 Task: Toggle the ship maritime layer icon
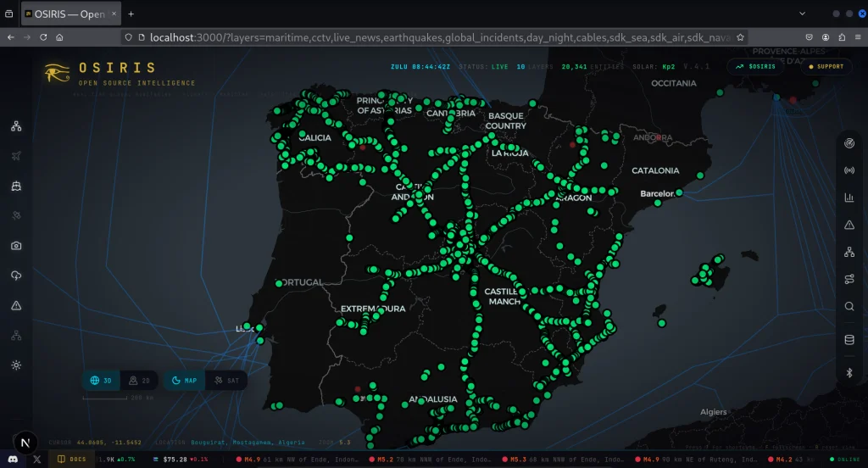[x=16, y=186]
